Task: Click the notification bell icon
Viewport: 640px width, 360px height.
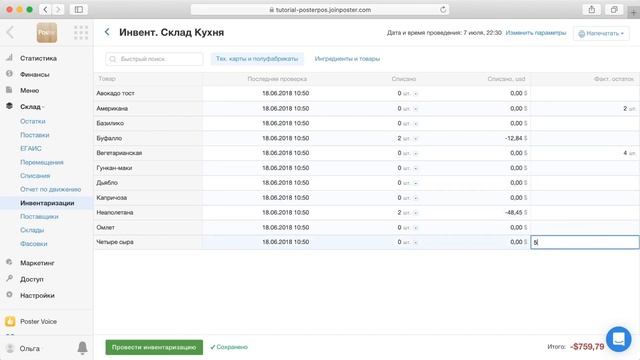Action: point(82,348)
